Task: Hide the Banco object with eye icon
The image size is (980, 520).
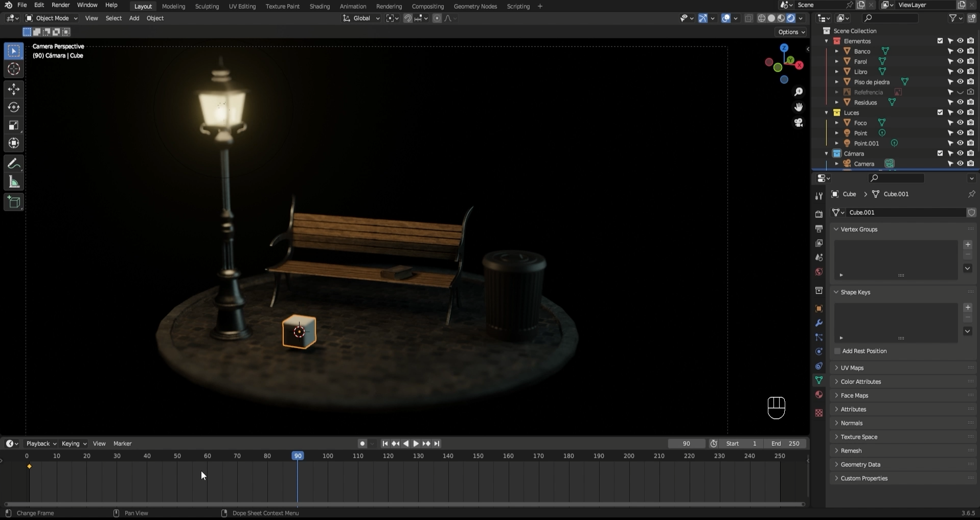Action: [x=960, y=51]
